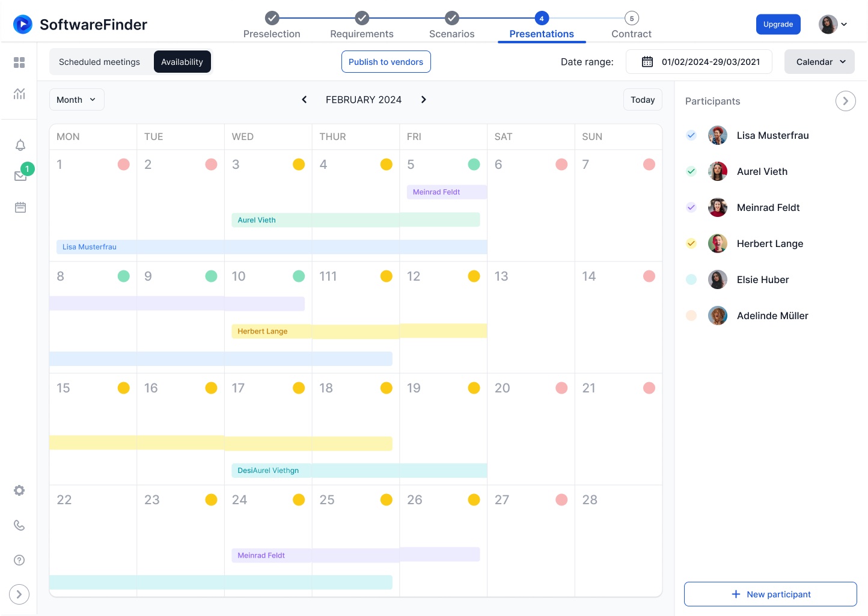Enable Elsie Huber participant checkbox
Image resolution: width=868 pixels, height=616 pixels.
[x=691, y=279]
